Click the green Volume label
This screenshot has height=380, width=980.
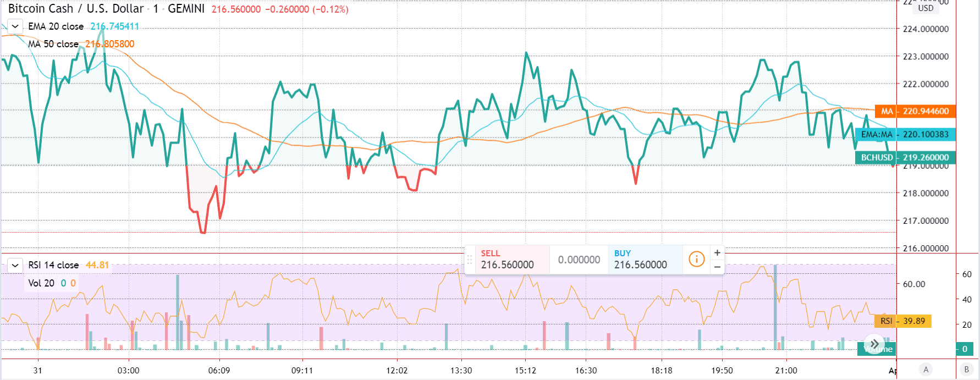[x=877, y=349]
